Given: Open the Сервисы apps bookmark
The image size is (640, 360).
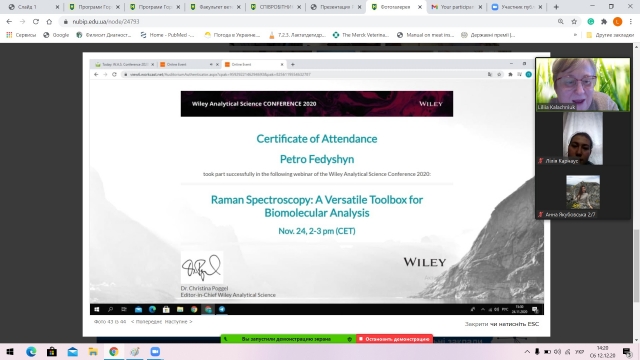Looking at the screenshot, I should (x=21, y=35).
